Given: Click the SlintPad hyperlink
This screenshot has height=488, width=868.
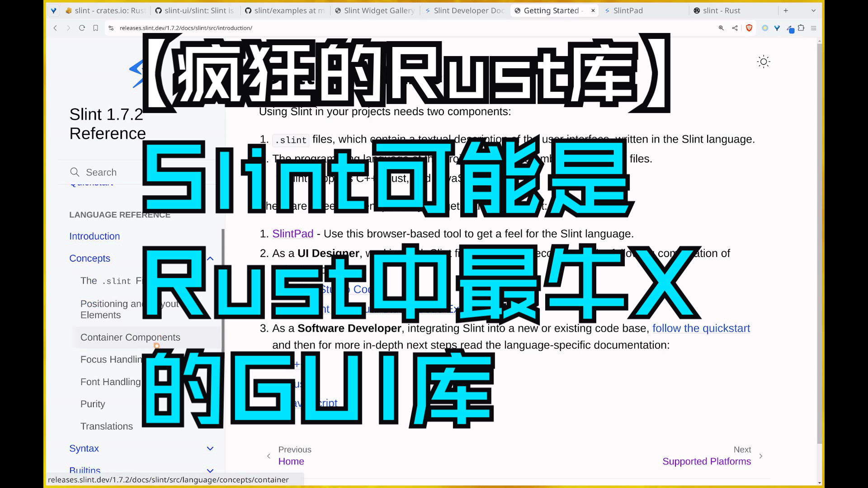Looking at the screenshot, I should pos(292,233).
